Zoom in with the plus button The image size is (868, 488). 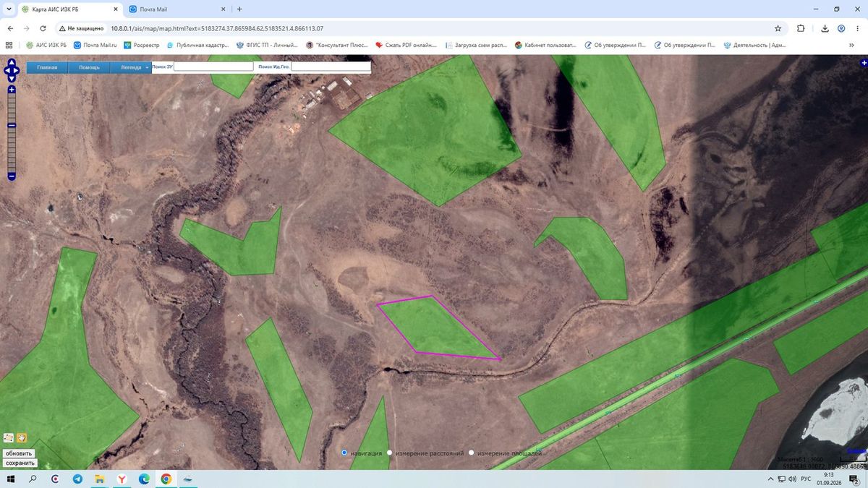pos(12,90)
